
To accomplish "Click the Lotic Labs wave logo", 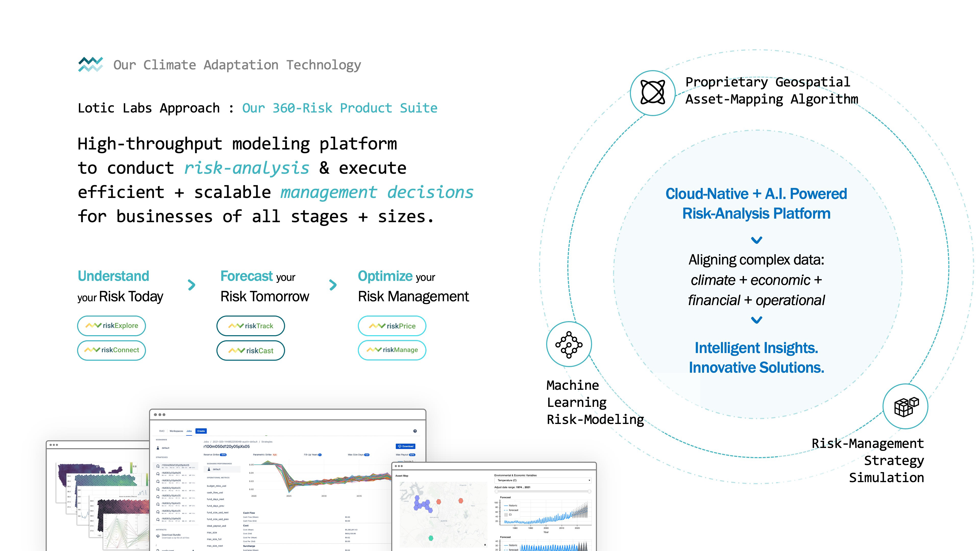I will coord(91,64).
